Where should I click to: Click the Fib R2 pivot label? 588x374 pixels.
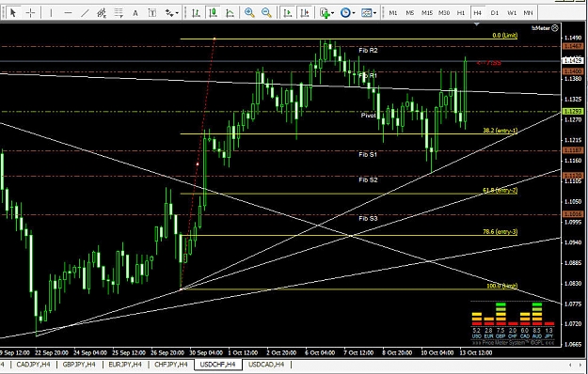tap(368, 50)
